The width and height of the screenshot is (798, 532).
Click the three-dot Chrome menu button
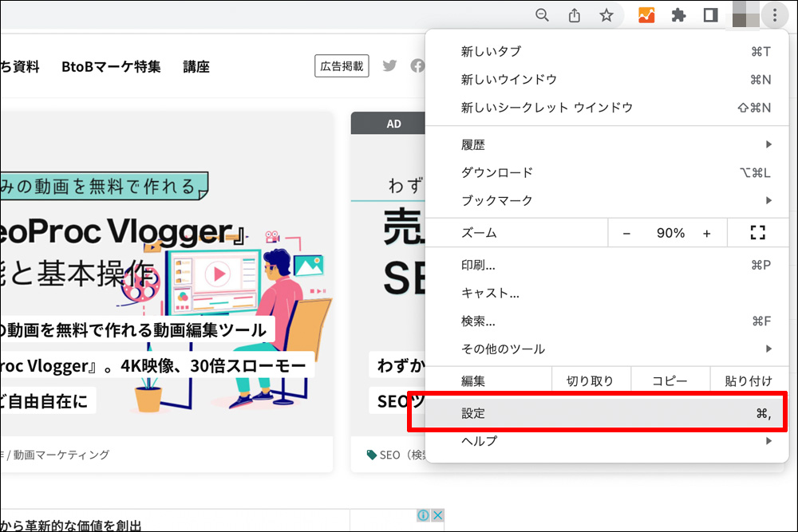(x=774, y=15)
